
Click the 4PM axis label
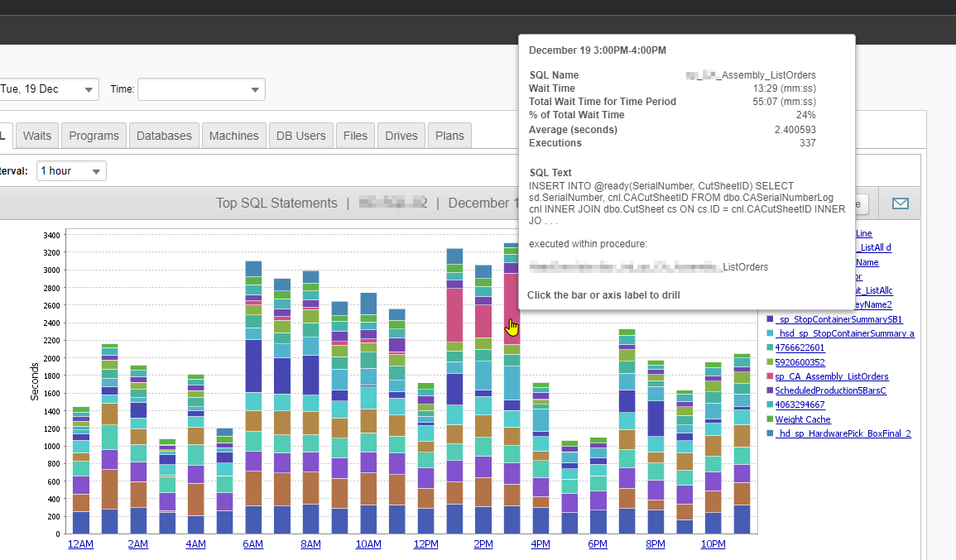[x=540, y=544]
